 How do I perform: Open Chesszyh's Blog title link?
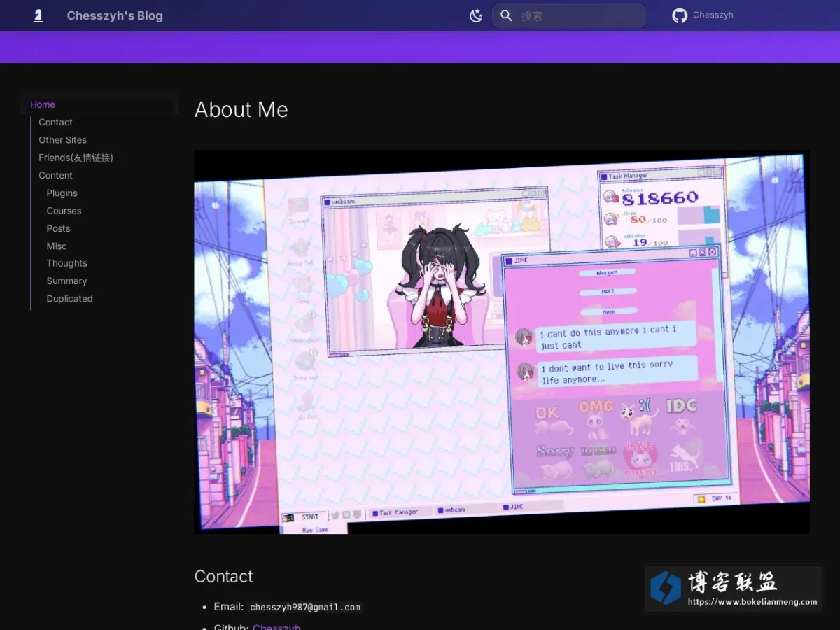[115, 15]
